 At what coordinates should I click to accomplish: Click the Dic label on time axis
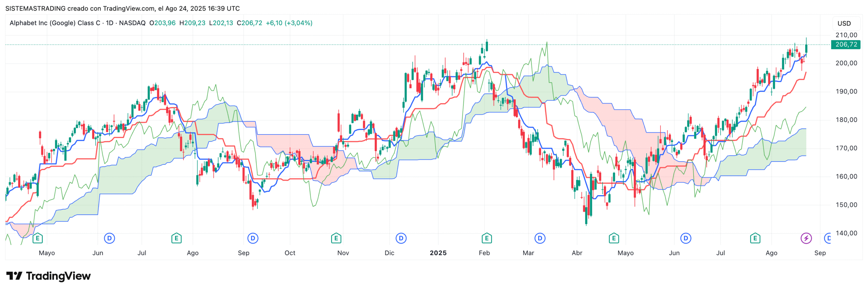[x=389, y=253]
